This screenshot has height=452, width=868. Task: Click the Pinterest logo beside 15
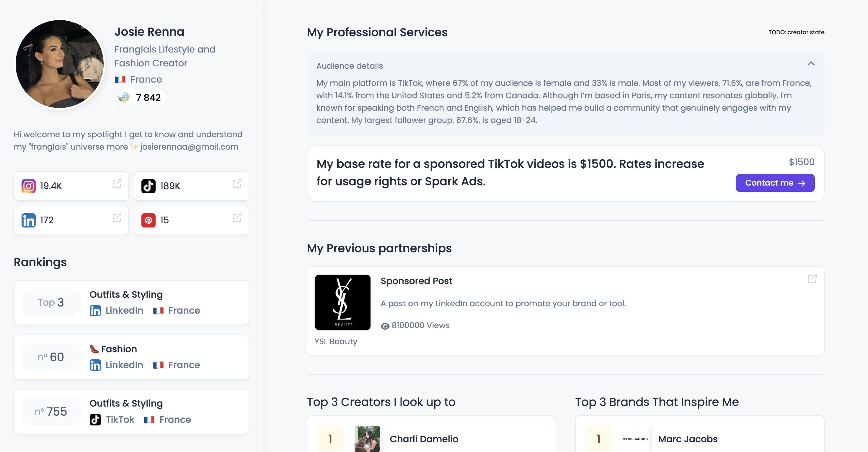point(148,220)
